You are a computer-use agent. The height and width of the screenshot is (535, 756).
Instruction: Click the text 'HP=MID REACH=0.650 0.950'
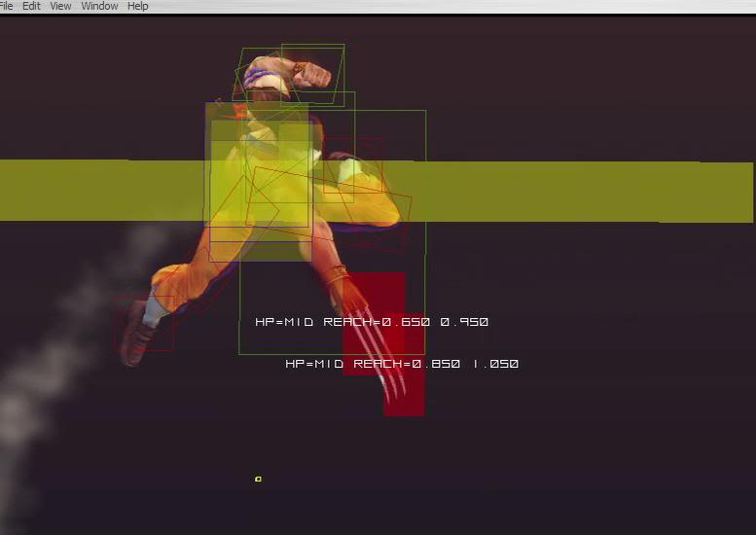tap(372, 322)
